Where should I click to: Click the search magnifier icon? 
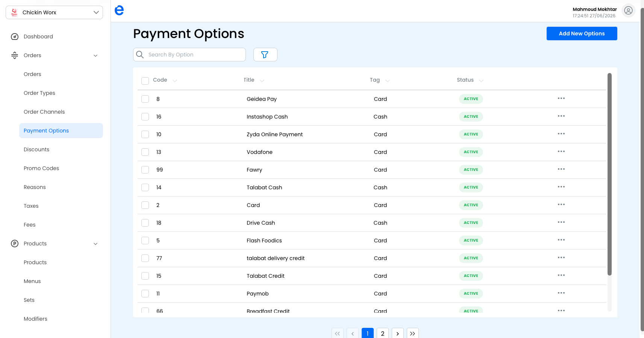(140, 55)
